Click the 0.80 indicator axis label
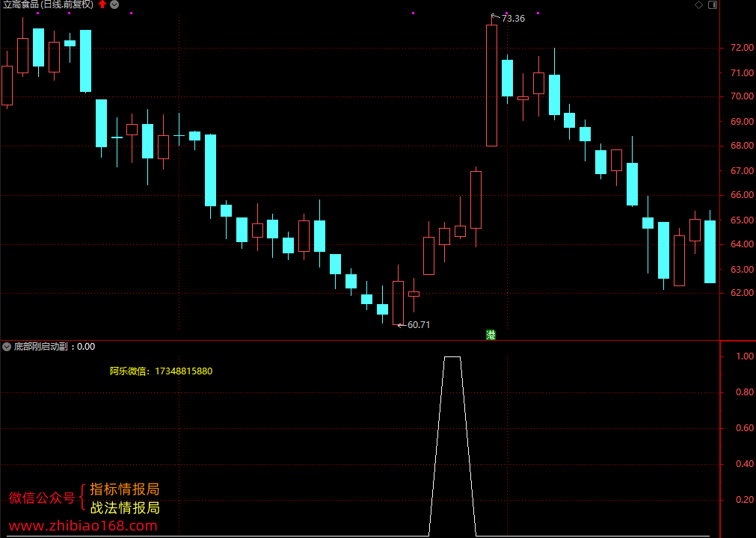The width and height of the screenshot is (756, 538). click(x=745, y=392)
